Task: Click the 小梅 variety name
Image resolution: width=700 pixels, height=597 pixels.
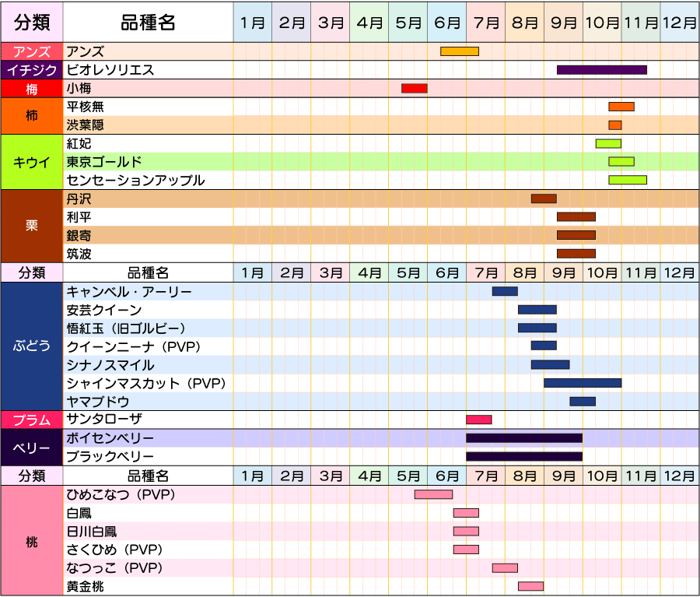Action: (79, 88)
